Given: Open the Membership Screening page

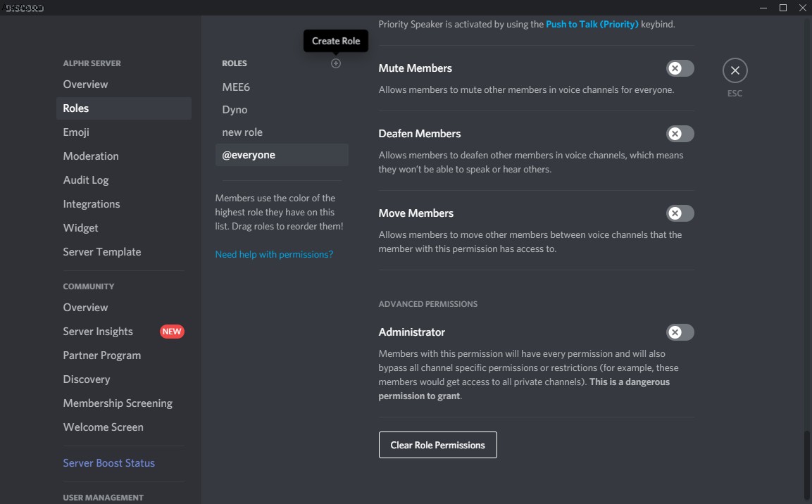Looking at the screenshot, I should click(124, 403).
